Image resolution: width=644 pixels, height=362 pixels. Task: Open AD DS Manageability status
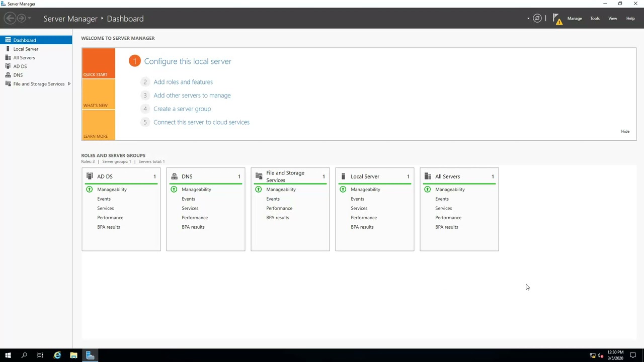pyautogui.click(x=112, y=190)
